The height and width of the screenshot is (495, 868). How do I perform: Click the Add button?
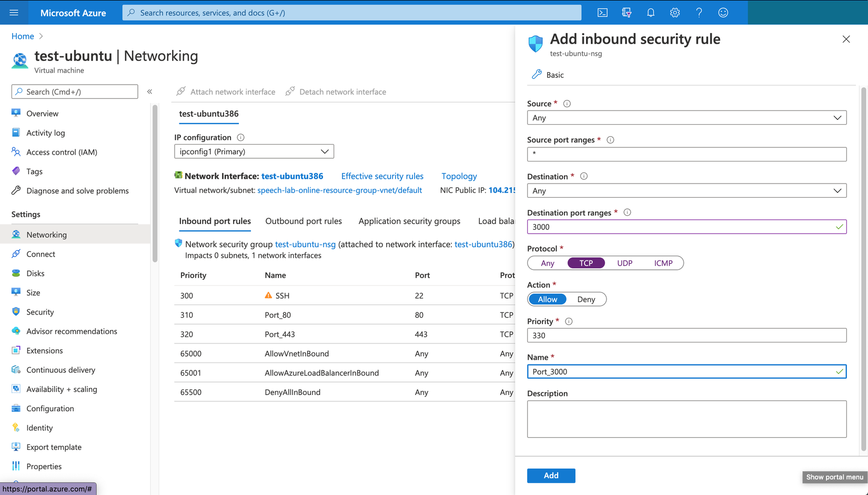click(x=551, y=476)
